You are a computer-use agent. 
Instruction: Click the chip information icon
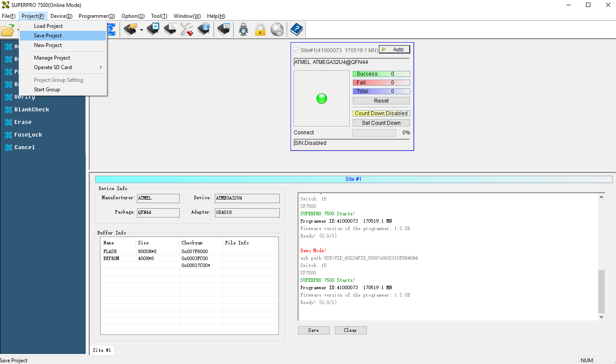[204, 30]
